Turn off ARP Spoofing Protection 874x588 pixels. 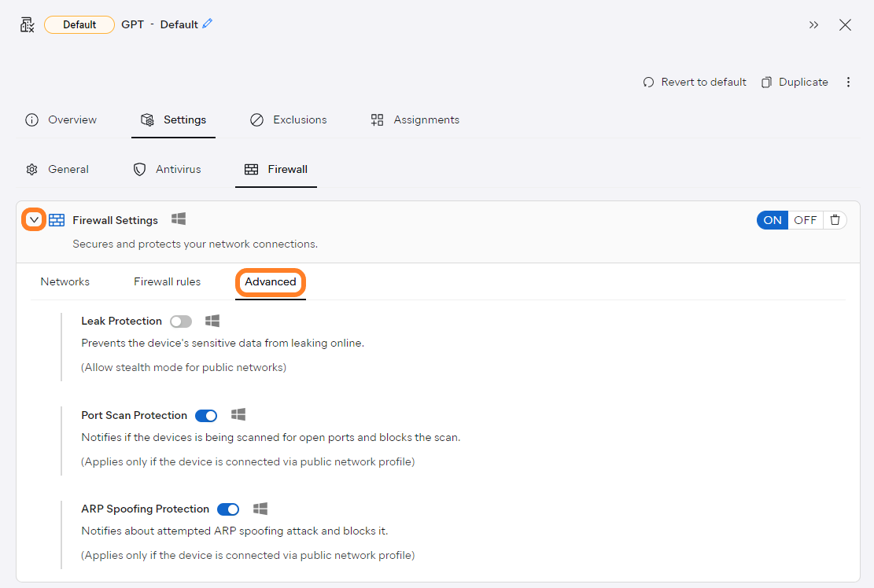[x=227, y=509]
